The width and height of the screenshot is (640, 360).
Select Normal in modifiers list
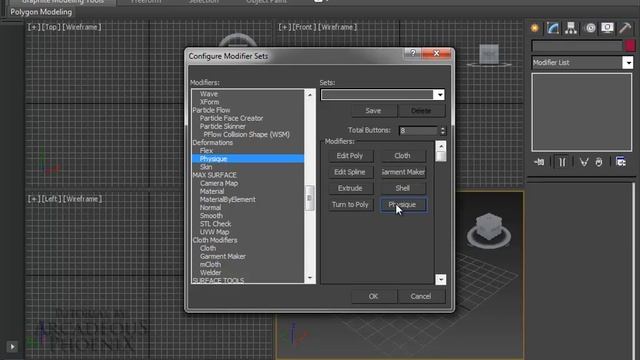coord(211,208)
